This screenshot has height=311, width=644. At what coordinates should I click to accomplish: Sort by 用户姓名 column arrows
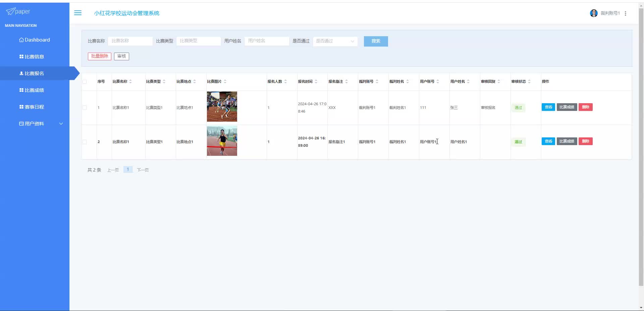[468, 81]
